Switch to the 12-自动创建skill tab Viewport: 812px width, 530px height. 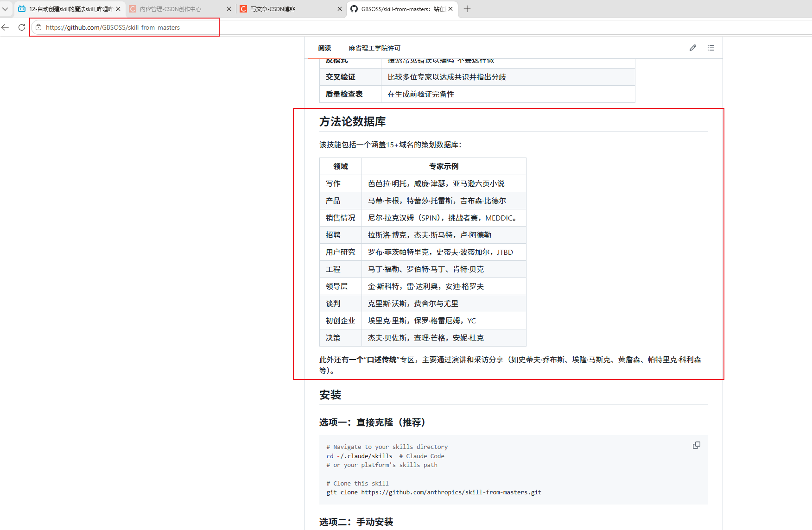point(70,9)
